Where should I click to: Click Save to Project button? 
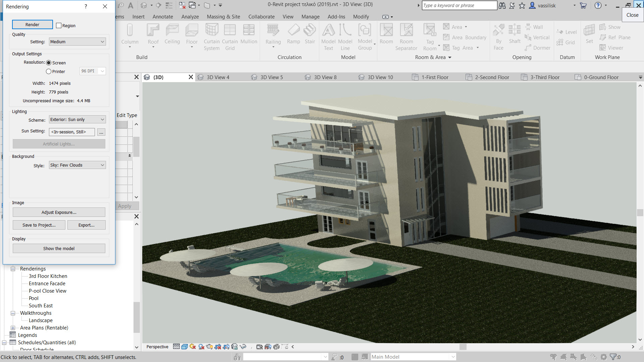coord(39,225)
